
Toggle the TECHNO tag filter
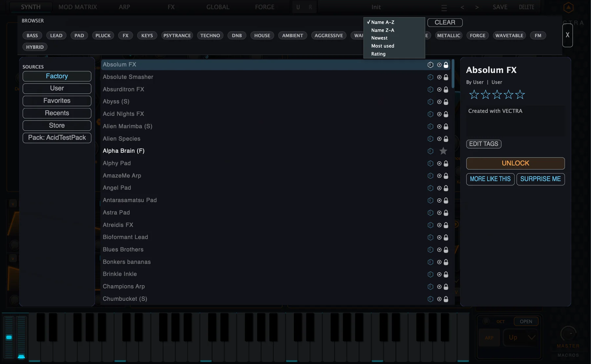[210, 35]
